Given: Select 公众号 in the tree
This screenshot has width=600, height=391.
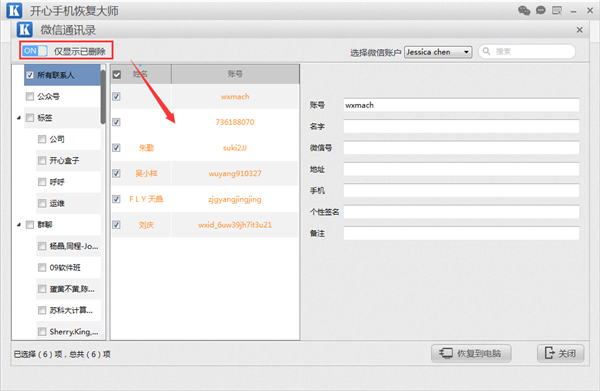Looking at the screenshot, I should pos(62,96).
